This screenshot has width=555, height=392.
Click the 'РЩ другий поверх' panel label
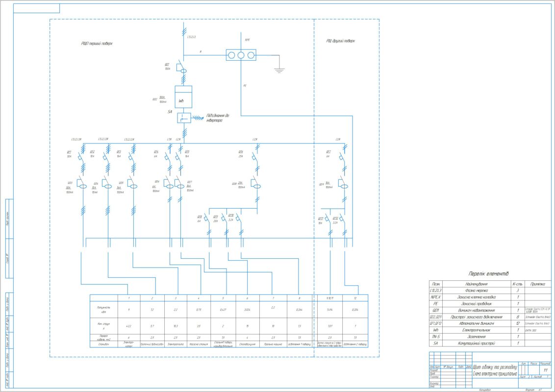(x=341, y=41)
